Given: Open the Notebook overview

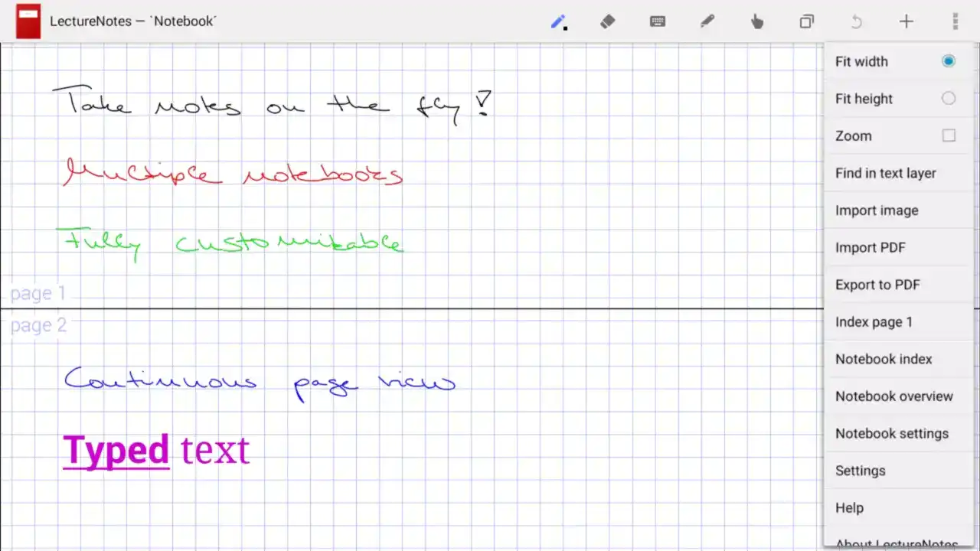Looking at the screenshot, I should (x=894, y=396).
